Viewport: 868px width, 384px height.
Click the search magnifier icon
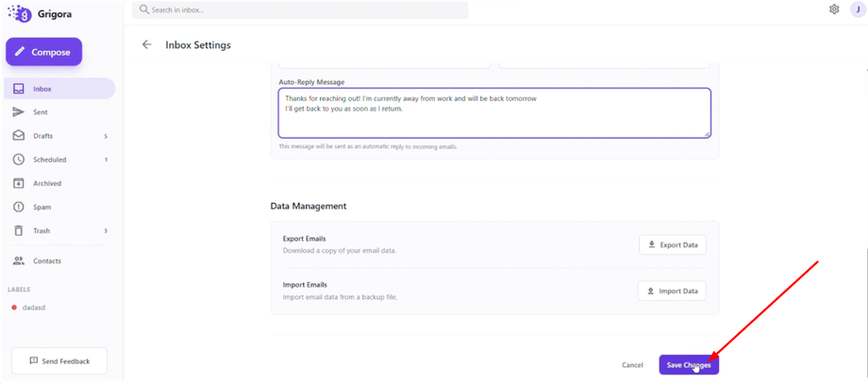(x=144, y=9)
